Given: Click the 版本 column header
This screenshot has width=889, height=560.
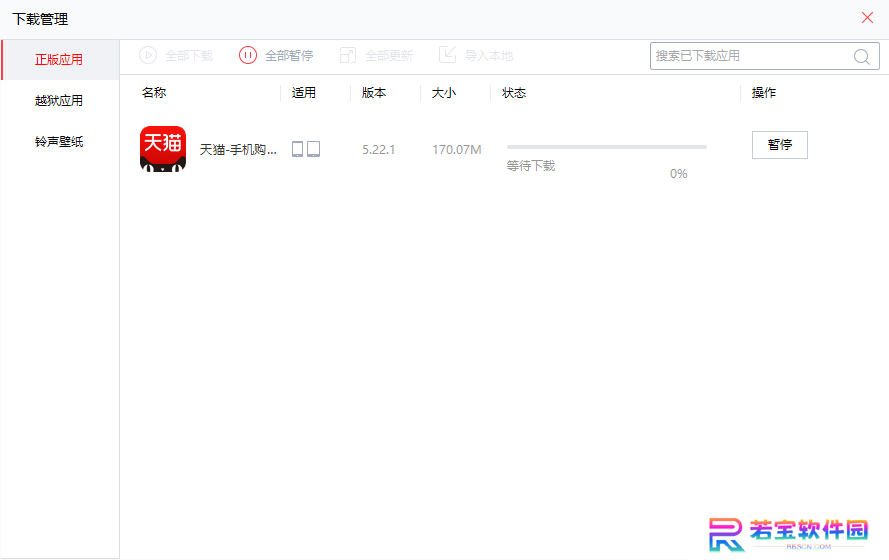Looking at the screenshot, I should 374,92.
